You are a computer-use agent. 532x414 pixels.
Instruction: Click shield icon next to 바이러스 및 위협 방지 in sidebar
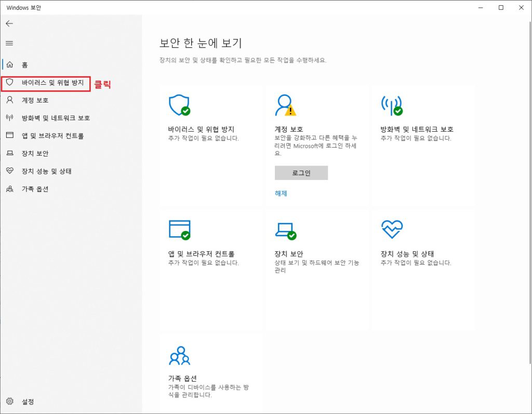pos(9,82)
